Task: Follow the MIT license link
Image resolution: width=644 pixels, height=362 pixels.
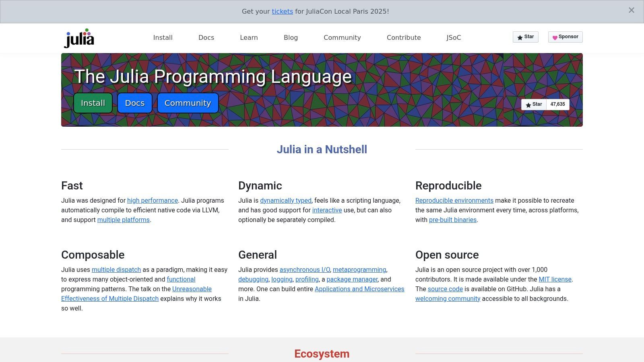Action: [555, 279]
